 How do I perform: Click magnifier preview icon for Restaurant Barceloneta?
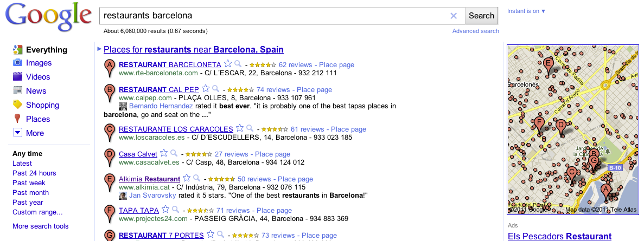click(238, 64)
